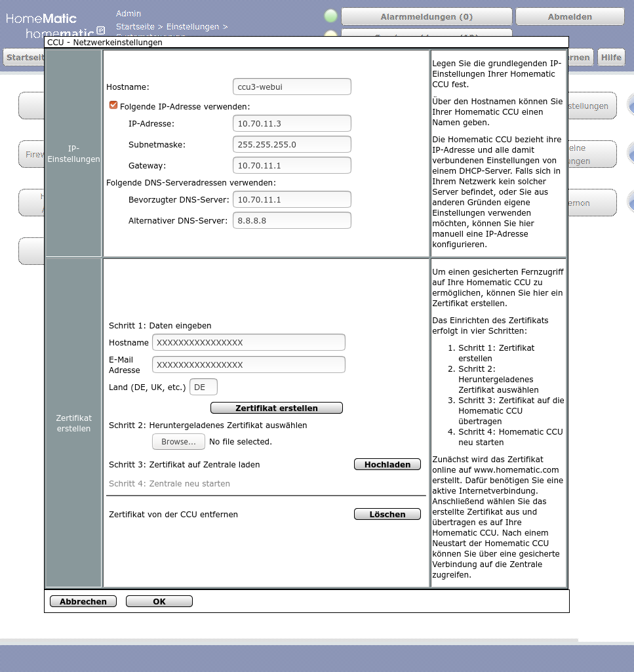
Task: Click the E-Mail Adresse input field
Action: coord(248,365)
